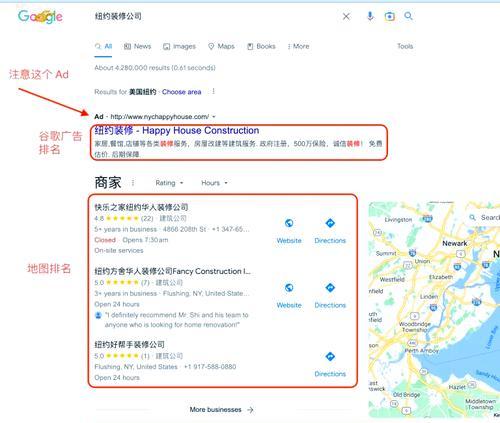The width and height of the screenshot is (500, 423).
Task: Switch to the News tab
Action: point(138,46)
